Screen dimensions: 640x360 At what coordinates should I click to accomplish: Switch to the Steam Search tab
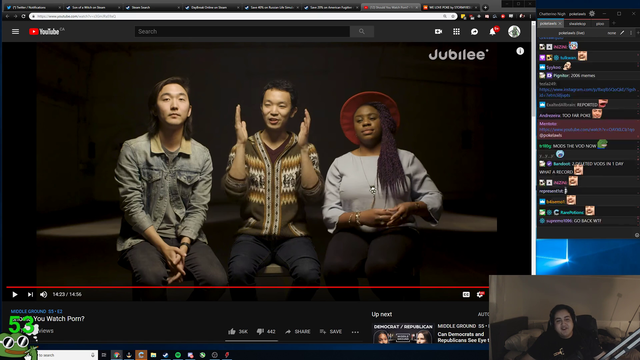pos(152,7)
